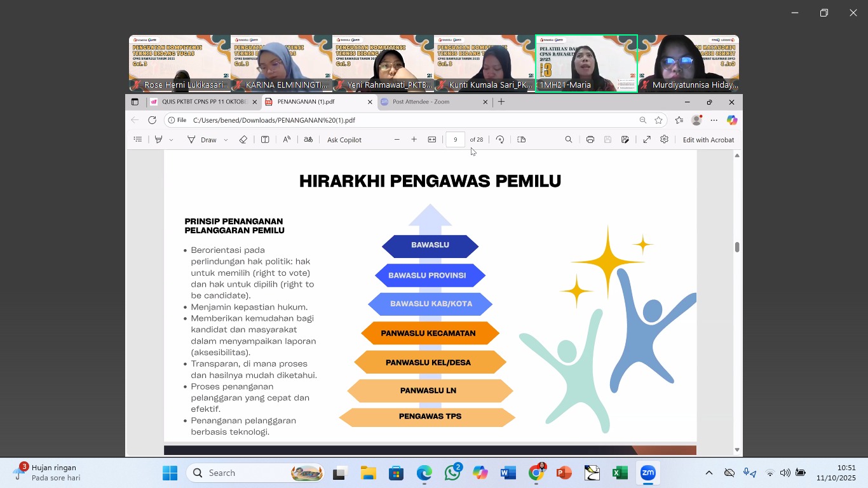This screenshot has height=488, width=868.
Task: Expand the Highlight color dropdown
Action: tap(170, 139)
